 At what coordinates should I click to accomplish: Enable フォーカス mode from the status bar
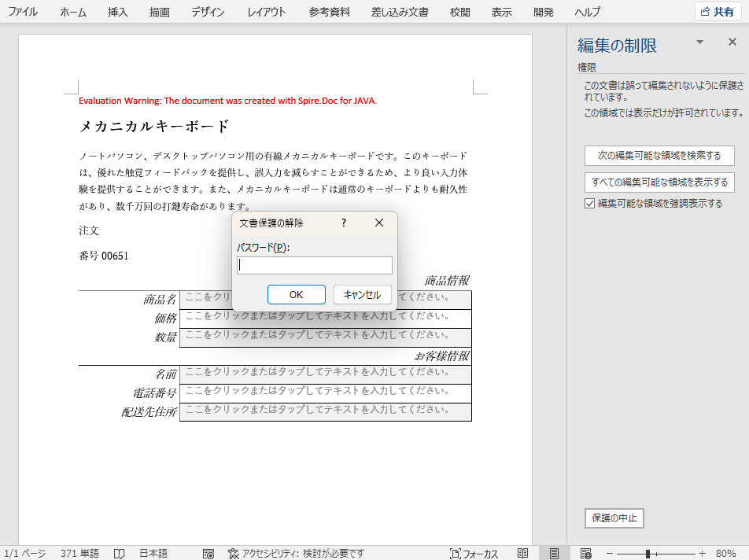pyautogui.click(x=473, y=552)
